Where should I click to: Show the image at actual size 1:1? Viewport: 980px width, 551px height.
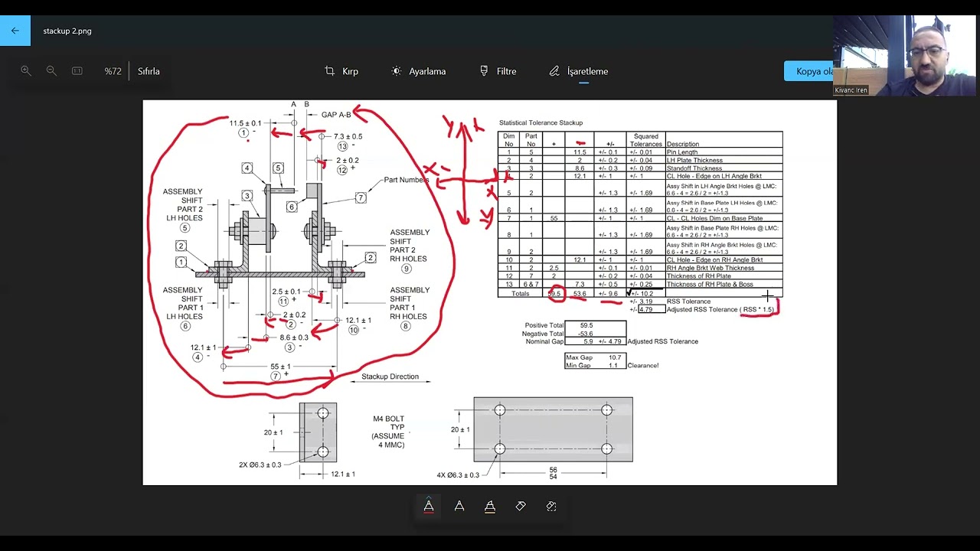pos(77,70)
